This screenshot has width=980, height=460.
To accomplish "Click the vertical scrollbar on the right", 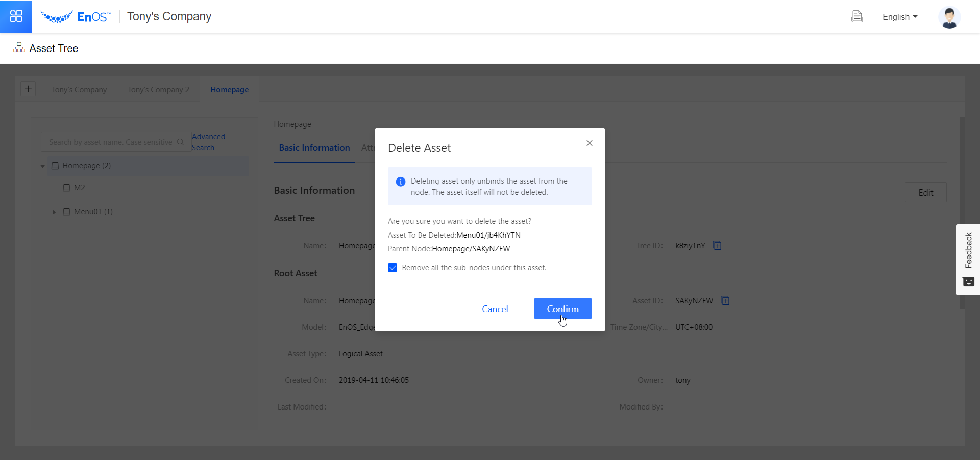I will [962, 213].
